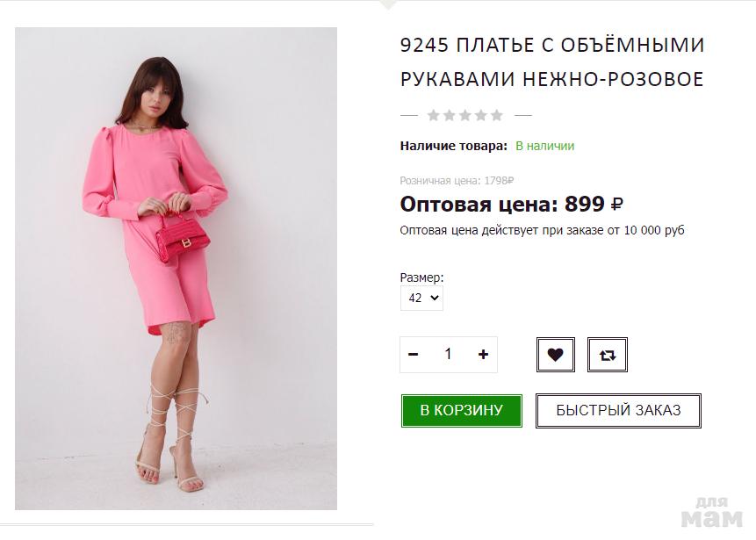This screenshot has height=540, width=756.
Task: Click the Оптовая цена 899 price text
Action: click(511, 205)
